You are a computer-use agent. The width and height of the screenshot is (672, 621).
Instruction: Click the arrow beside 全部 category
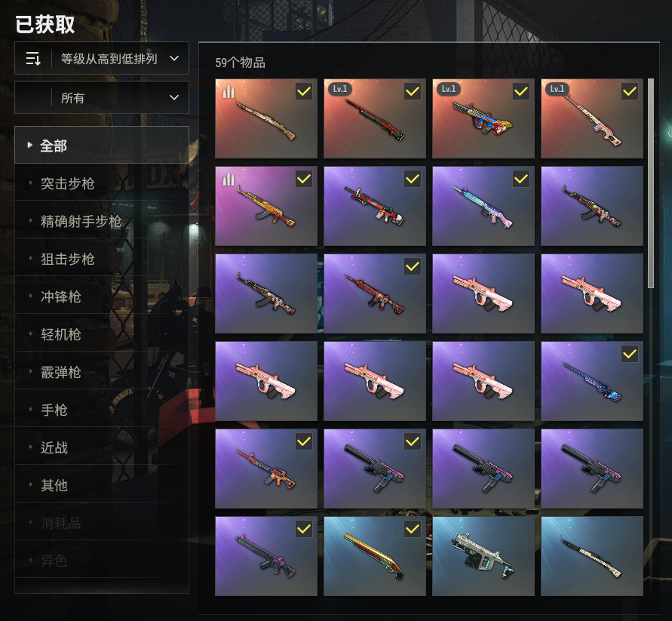[29, 145]
